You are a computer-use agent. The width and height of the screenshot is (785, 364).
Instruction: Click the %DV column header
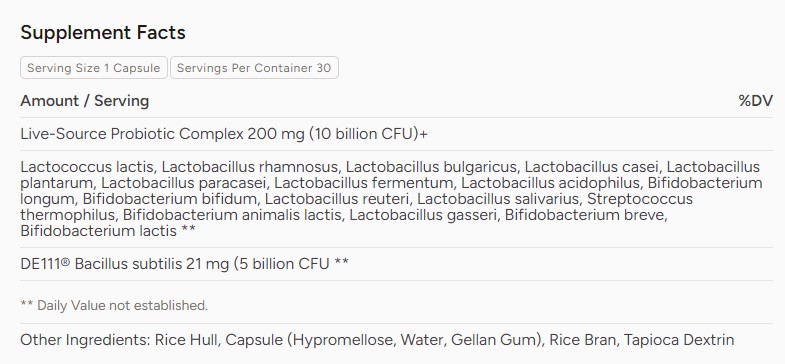755,101
